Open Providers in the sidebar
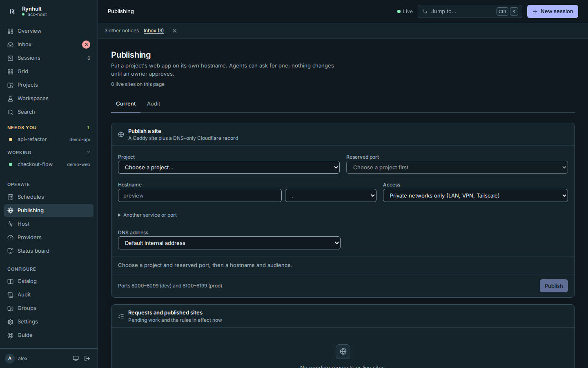The height and width of the screenshot is (368, 588). click(x=49, y=238)
